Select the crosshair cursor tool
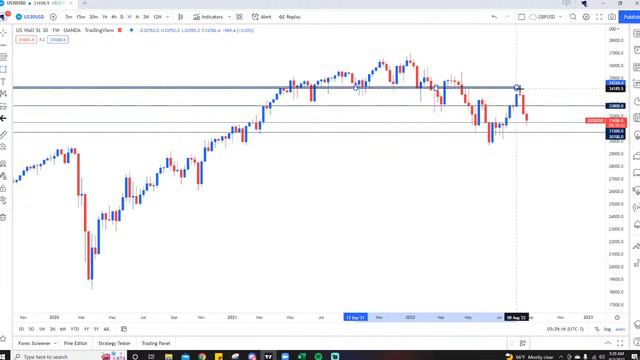 [x=3, y=32]
